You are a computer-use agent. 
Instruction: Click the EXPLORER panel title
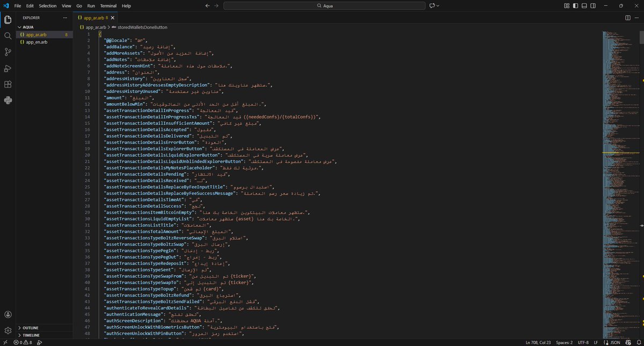[x=31, y=18]
